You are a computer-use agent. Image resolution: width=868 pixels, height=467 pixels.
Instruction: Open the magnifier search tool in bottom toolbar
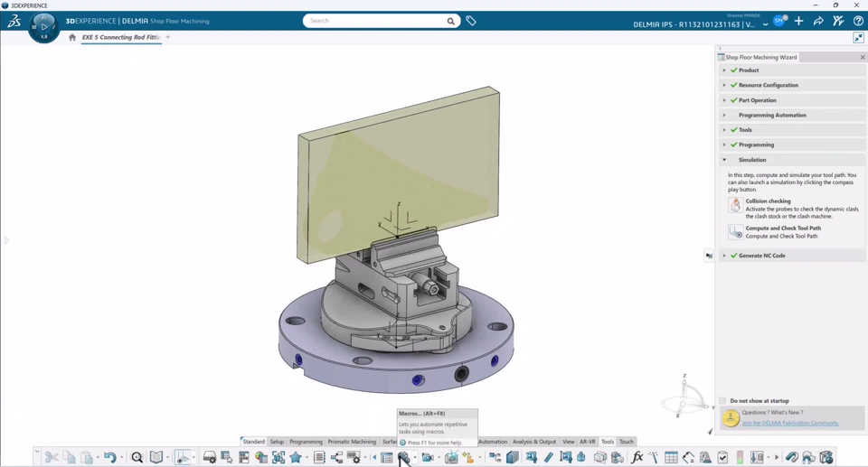[x=137, y=457]
